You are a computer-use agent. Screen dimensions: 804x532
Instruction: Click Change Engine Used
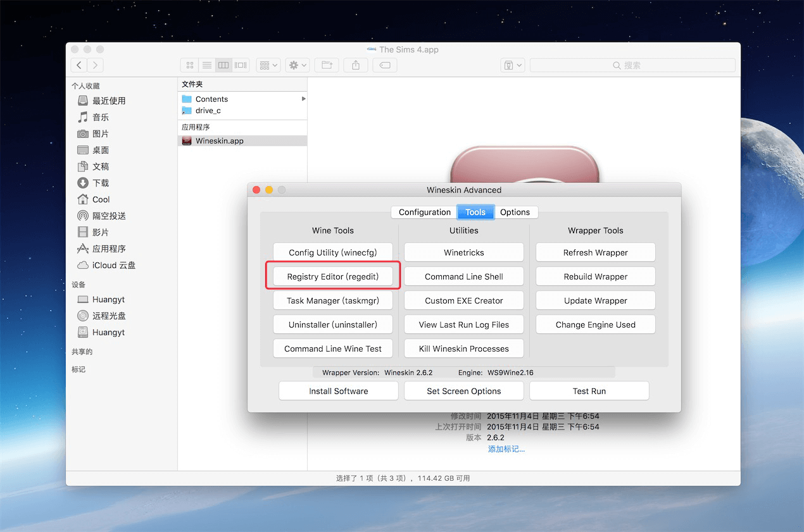point(596,325)
